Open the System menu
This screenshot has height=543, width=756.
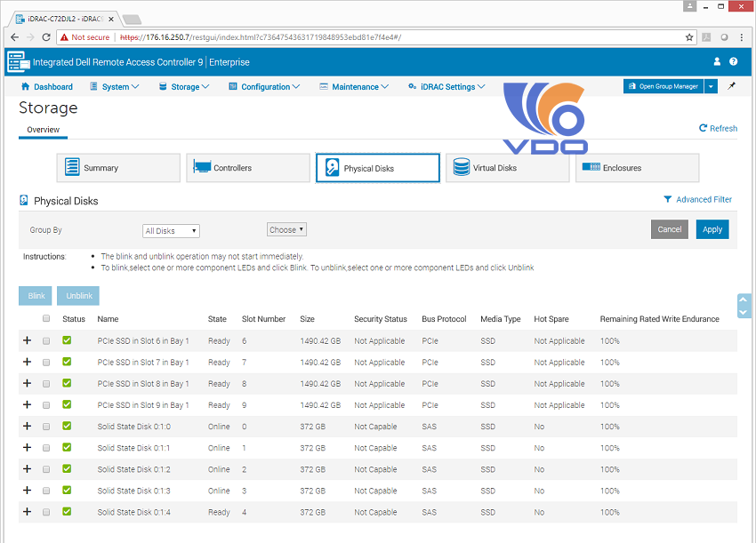(115, 87)
